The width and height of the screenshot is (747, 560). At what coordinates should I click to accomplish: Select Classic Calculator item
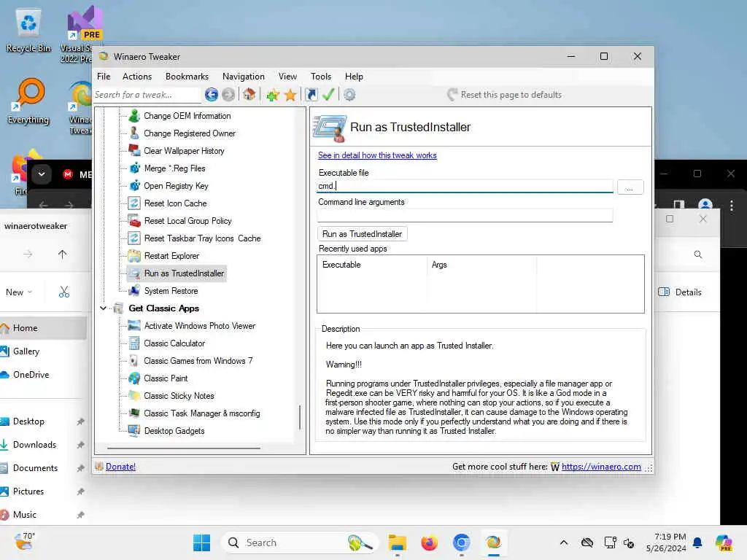tap(174, 343)
